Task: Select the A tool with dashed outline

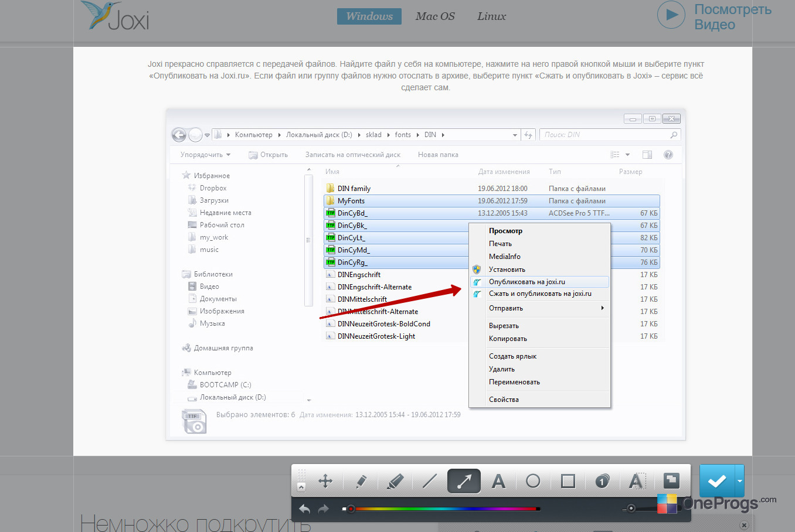Action: tap(637, 481)
